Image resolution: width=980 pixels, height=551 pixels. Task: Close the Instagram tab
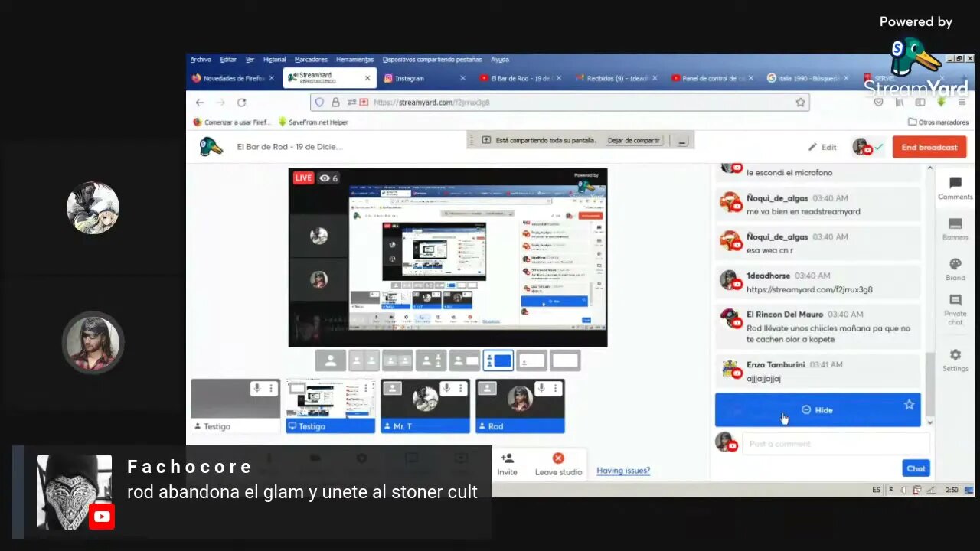coord(462,78)
